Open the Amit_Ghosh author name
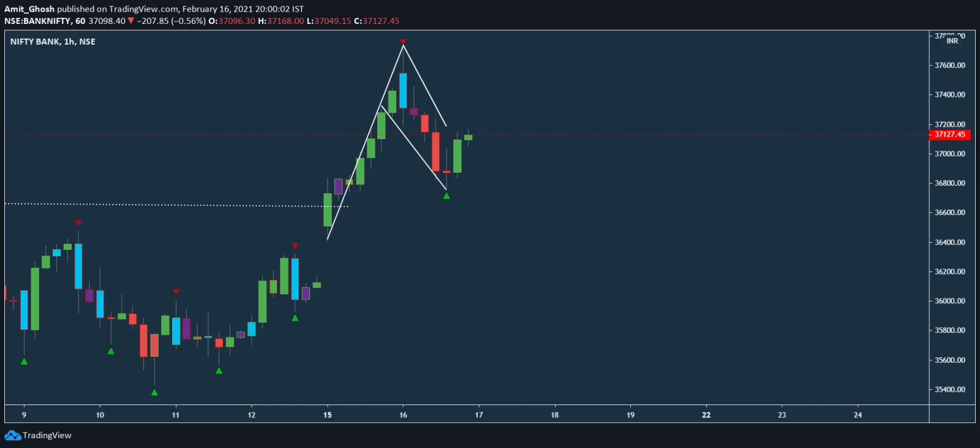This screenshot has height=448, width=980. point(29,9)
